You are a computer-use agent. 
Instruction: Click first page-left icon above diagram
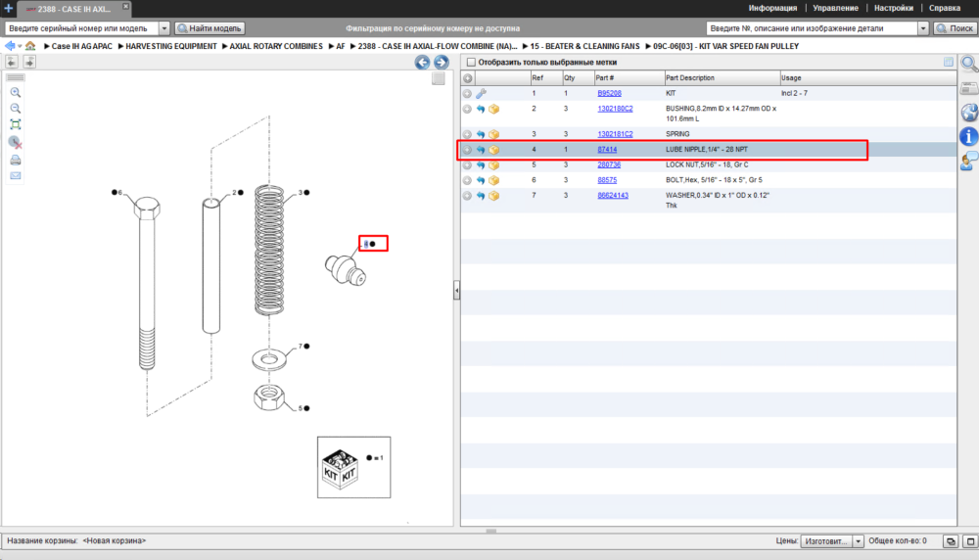12,62
